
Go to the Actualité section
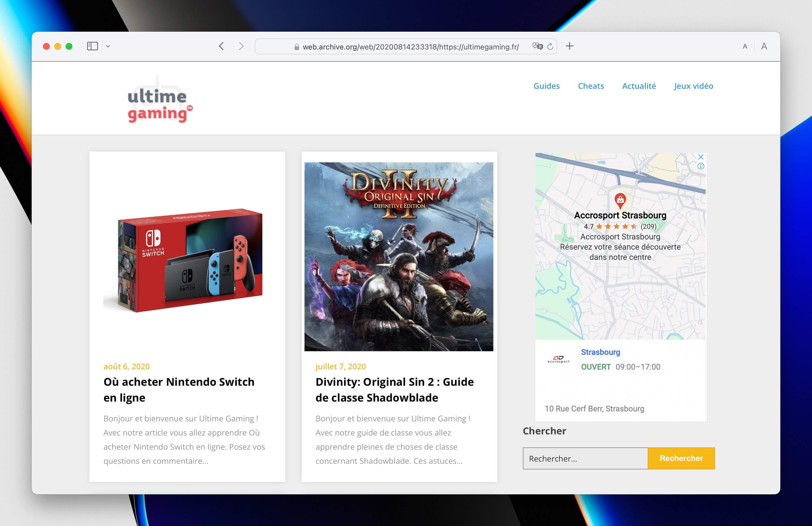[639, 86]
